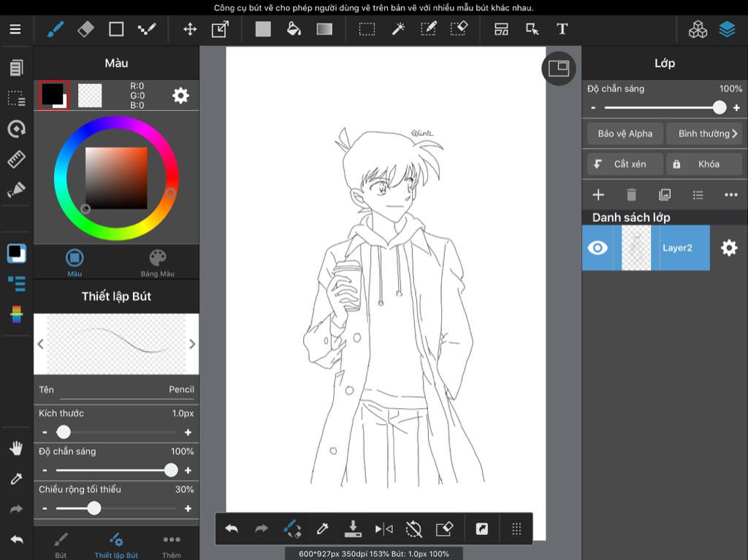Select the rectangle shape tool
The image size is (748, 560).
coord(116,29)
